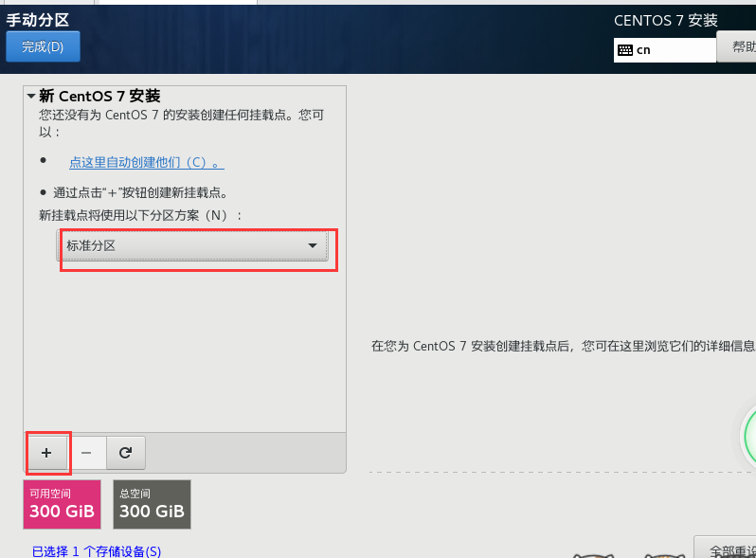Viewport: 756px width, 558px height.
Task: Click the reload storage configuration icon
Action: coord(125,453)
